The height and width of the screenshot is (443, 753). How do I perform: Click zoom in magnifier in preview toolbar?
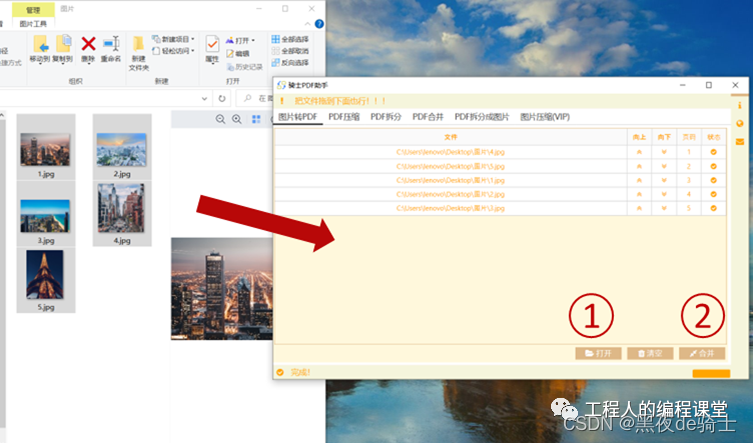point(237,119)
